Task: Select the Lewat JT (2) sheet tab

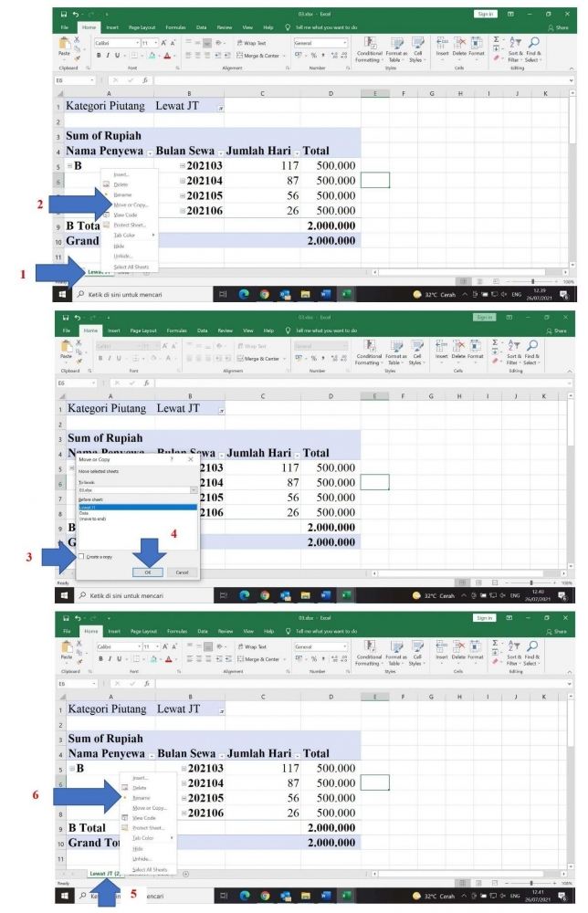Action: tap(103, 874)
